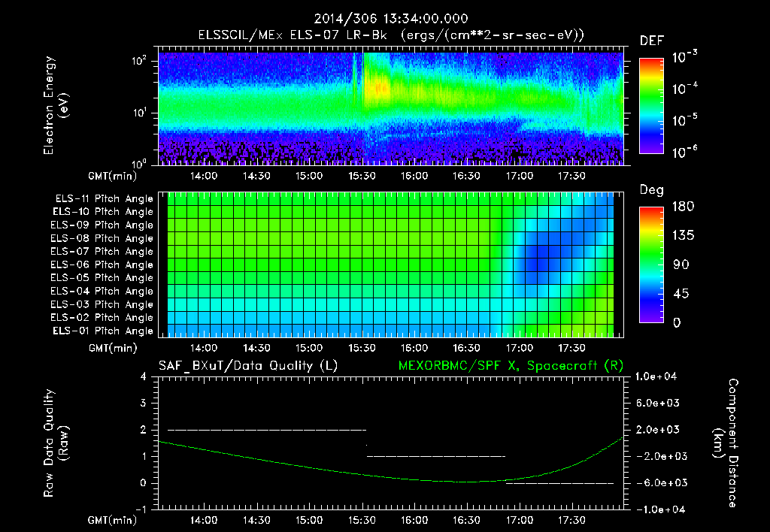The height and width of the screenshot is (532, 770).
Task: Click the 3 tick on Raw Data Quality axis
Action: (x=144, y=403)
